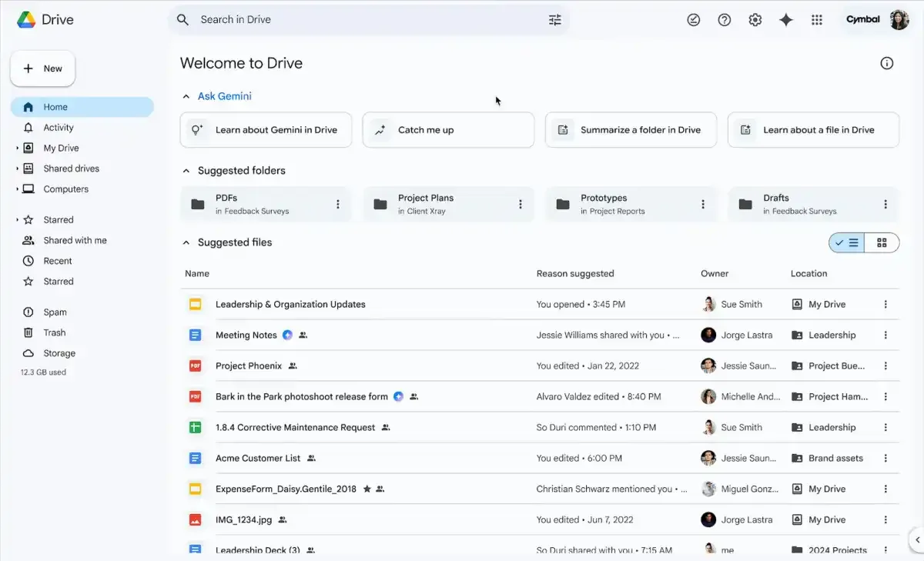Click the Reason suggested column header

tap(575, 273)
